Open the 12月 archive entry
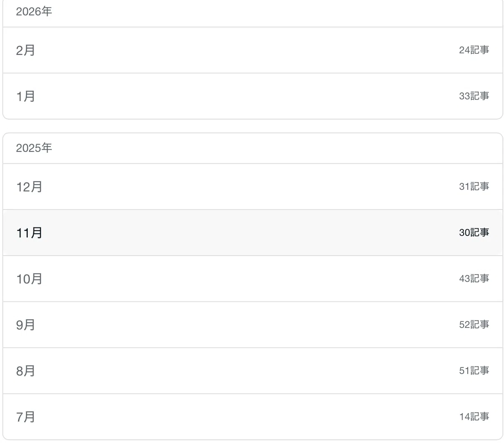 pos(252,186)
